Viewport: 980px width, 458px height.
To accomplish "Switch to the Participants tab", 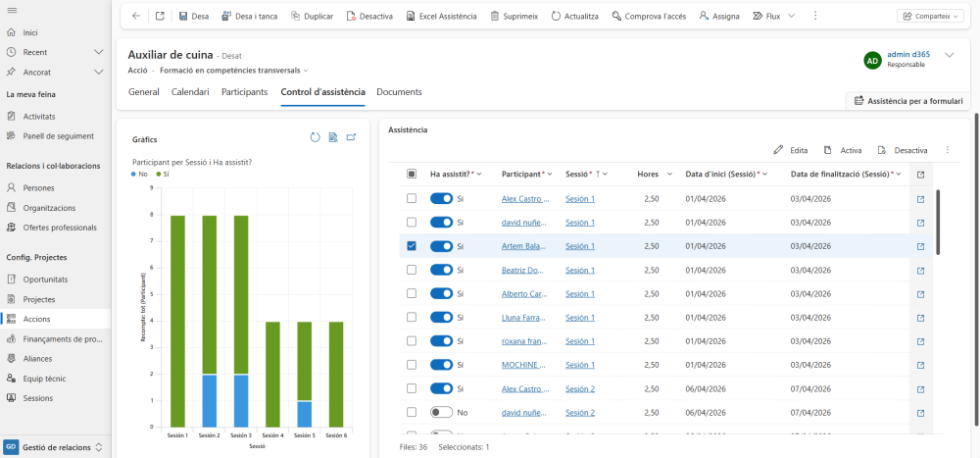I will click(244, 92).
